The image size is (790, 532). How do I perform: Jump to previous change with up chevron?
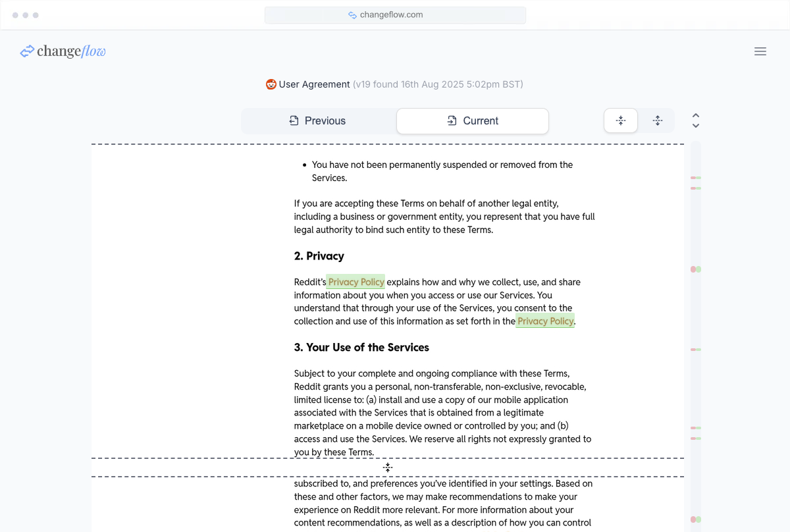click(696, 116)
